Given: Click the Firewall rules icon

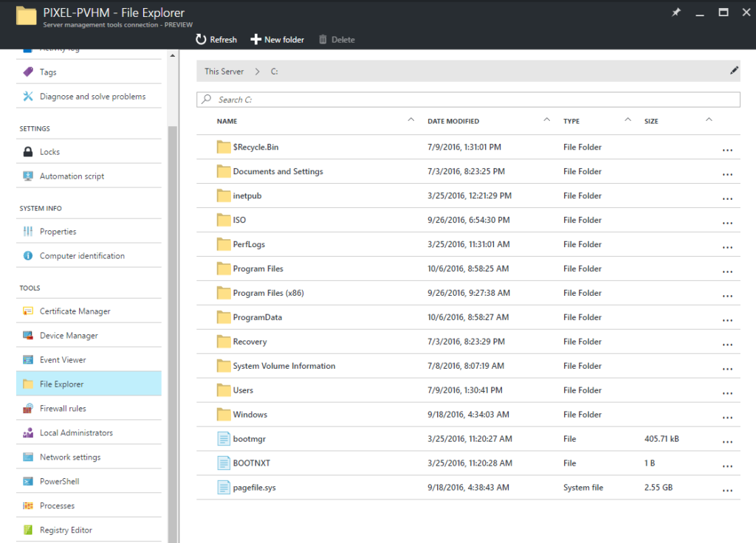Looking at the screenshot, I should point(28,409).
